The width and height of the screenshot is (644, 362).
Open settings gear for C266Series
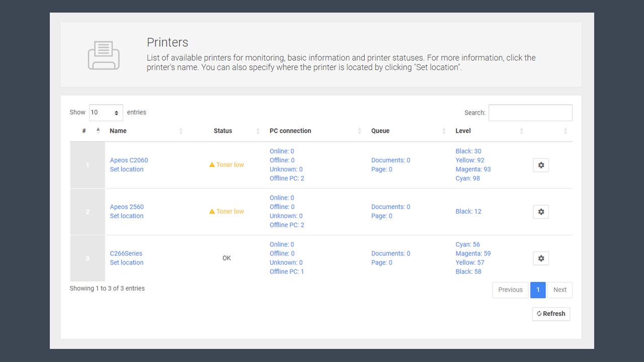point(541,258)
